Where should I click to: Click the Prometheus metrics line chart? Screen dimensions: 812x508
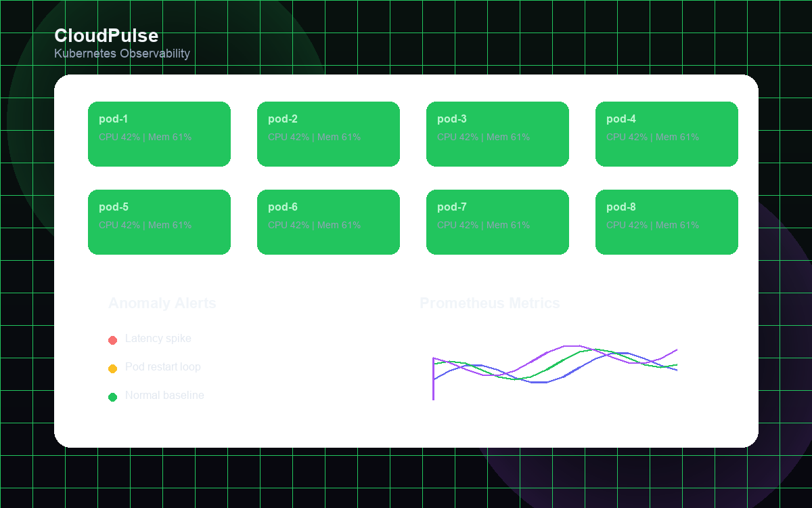(x=555, y=373)
